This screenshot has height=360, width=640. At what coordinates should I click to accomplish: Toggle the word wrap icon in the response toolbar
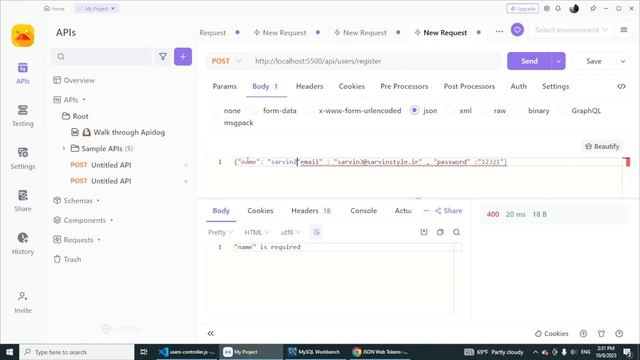click(316, 232)
